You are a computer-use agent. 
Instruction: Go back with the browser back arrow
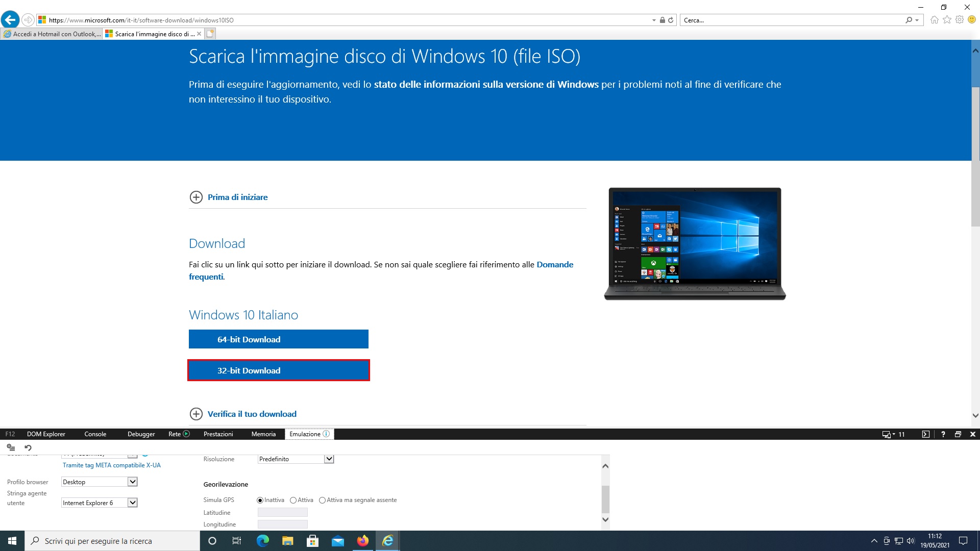coord(10,20)
